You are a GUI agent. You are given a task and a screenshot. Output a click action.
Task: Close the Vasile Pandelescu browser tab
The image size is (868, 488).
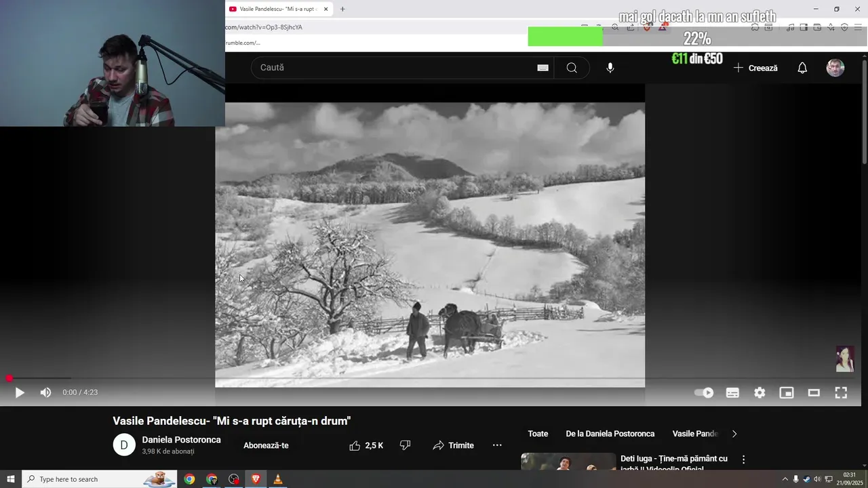(325, 9)
